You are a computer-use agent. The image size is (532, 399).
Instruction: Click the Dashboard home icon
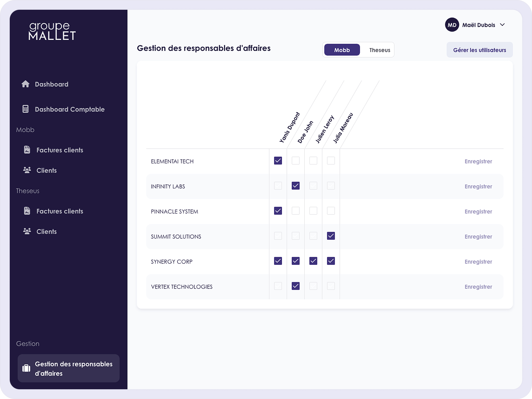(x=26, y=84)
